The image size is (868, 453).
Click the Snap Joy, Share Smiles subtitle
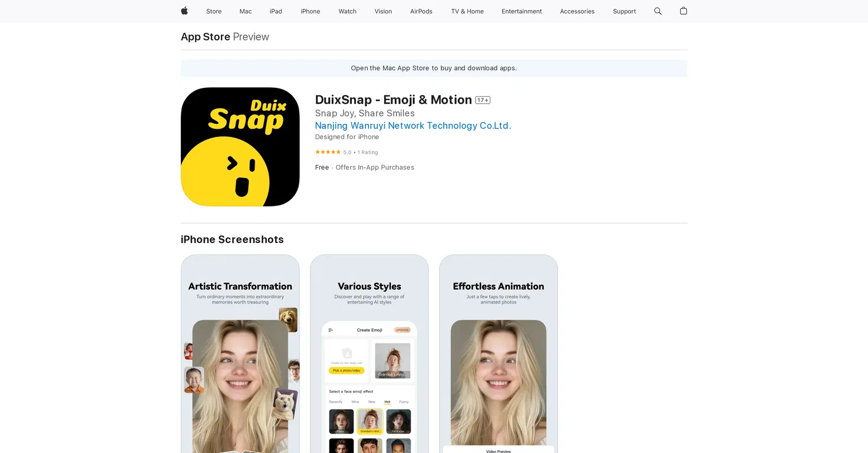[365, 113]
